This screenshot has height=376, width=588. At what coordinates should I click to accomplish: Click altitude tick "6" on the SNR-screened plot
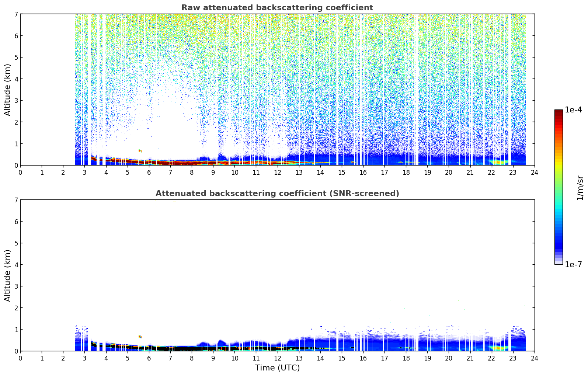(16, 222)
